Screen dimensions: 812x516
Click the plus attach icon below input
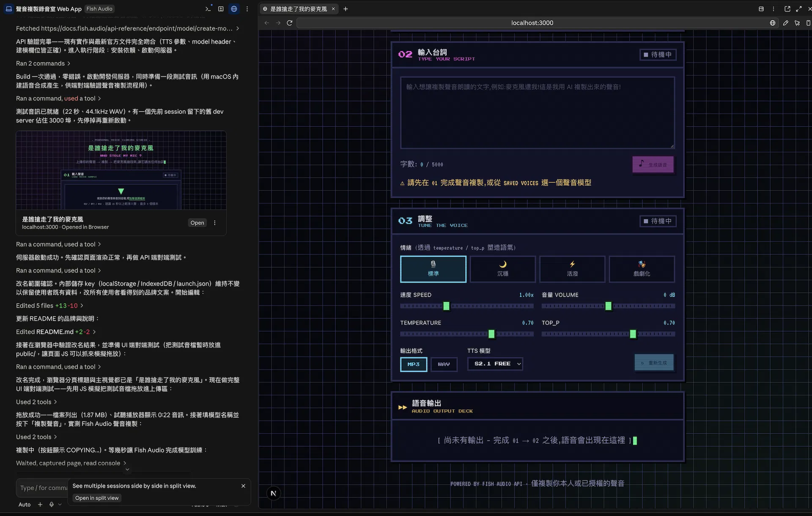[x=40, y=505]
